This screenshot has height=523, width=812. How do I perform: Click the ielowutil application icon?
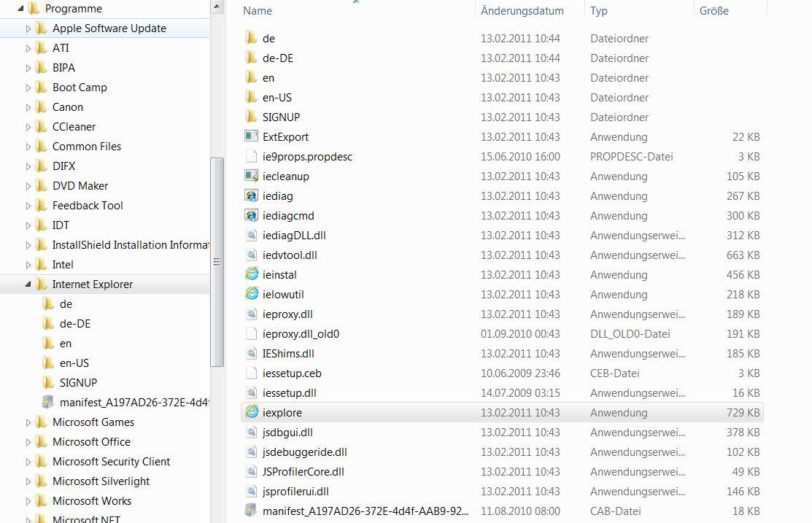pos(252,294)
